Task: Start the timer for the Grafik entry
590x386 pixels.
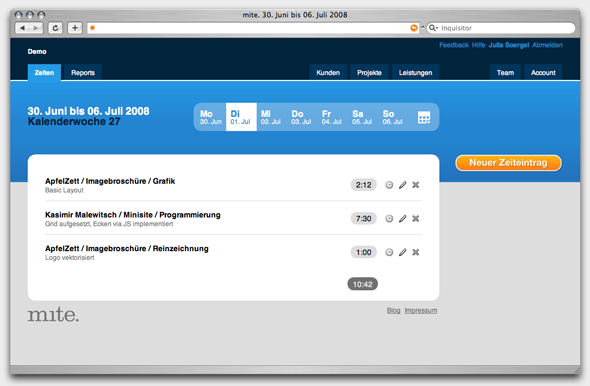Action: (x=389, y=185)
